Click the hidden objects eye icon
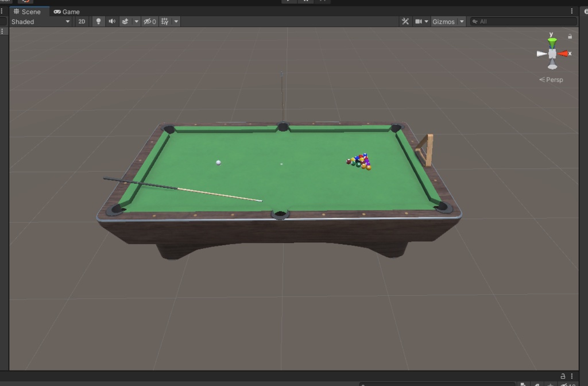Screen dimensions: 588x386 click(148, 21)
